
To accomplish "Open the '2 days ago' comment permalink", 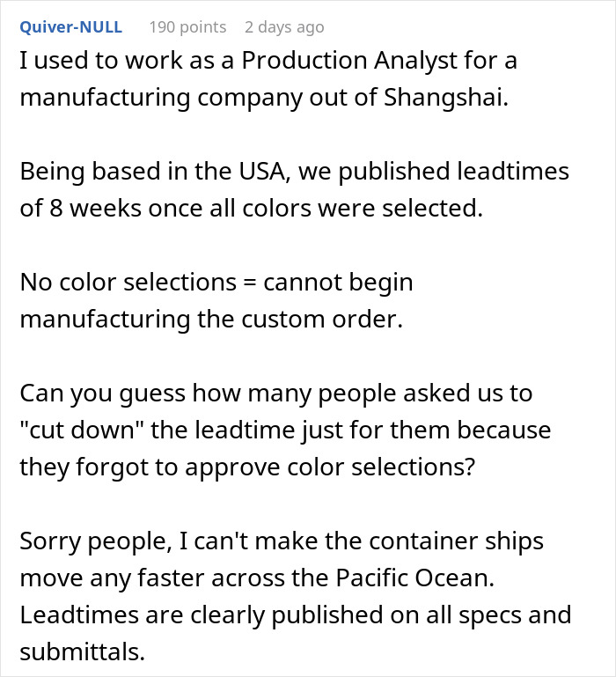I will coord(284,27).
